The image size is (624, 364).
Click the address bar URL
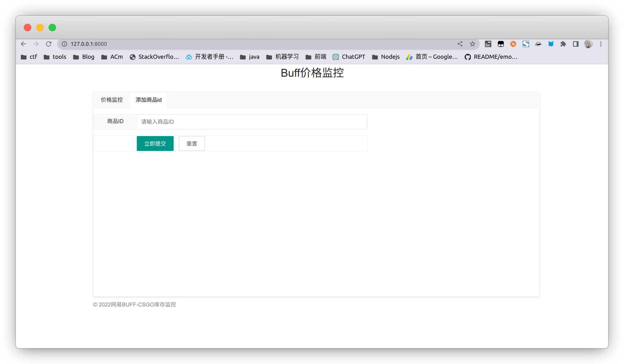click(x=89, y=44)
